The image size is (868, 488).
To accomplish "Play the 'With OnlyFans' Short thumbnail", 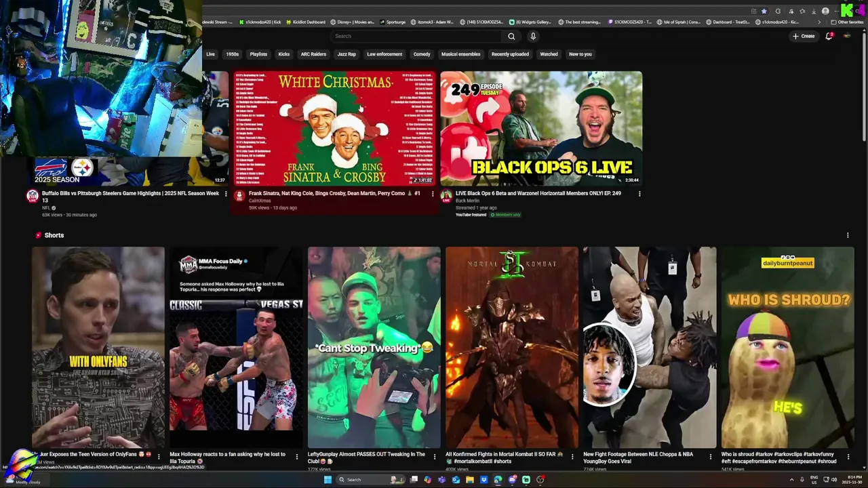I will tap(98, 347).
